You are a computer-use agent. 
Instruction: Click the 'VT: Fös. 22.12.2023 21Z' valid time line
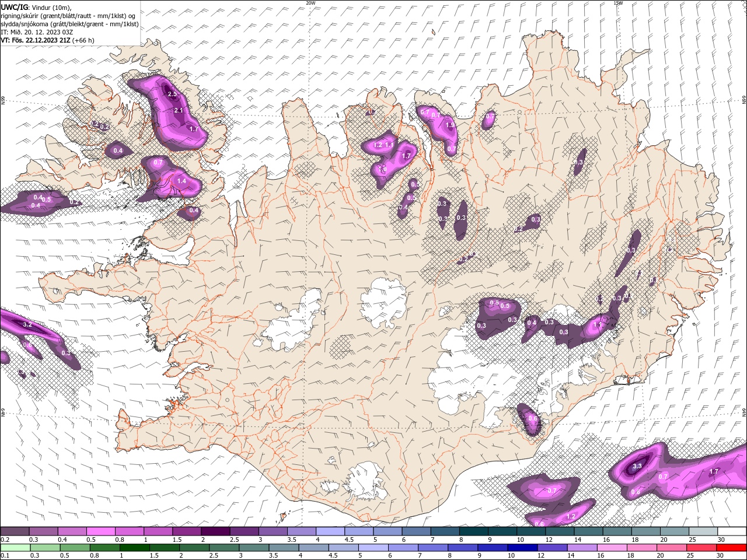pos(36,40)
